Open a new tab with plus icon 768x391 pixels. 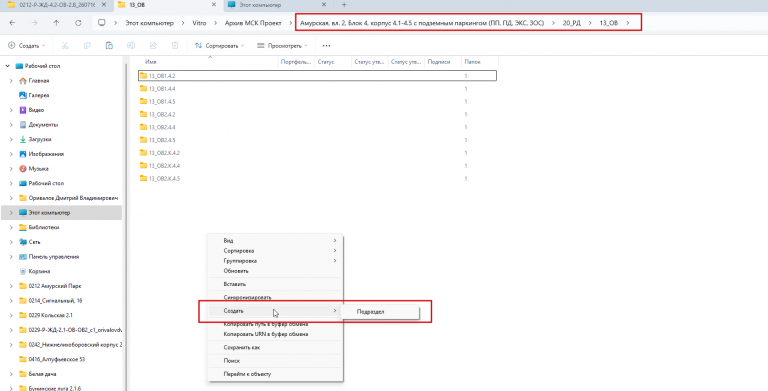coord(344,5)
